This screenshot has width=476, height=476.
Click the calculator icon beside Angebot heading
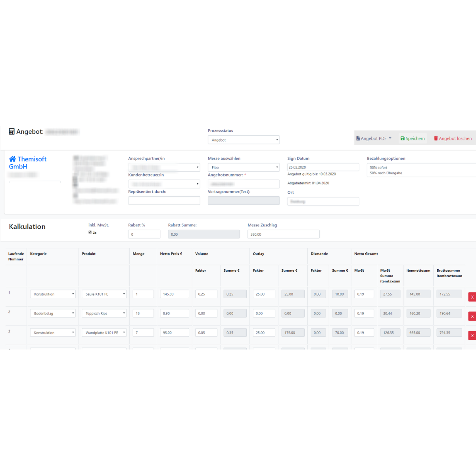[x=12, y=132]
